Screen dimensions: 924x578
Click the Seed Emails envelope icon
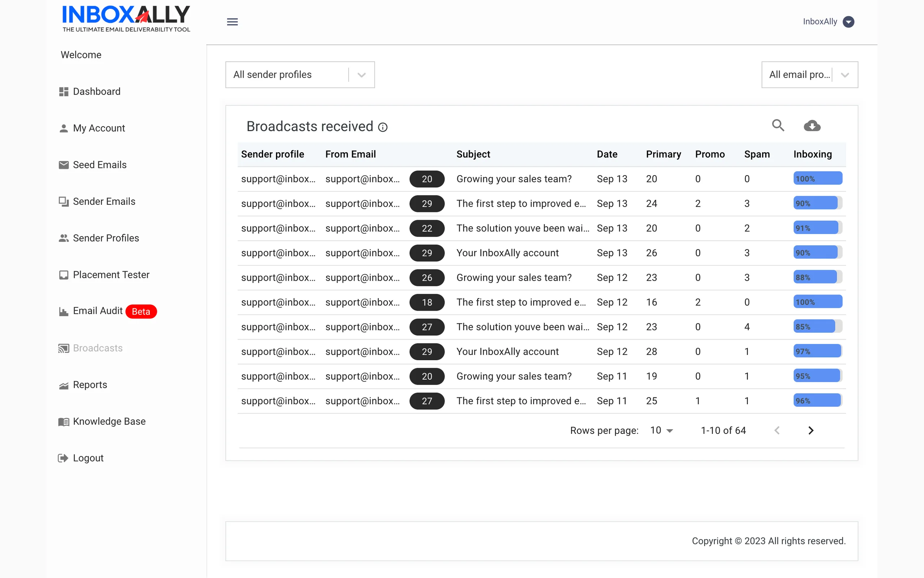(64, 165)
